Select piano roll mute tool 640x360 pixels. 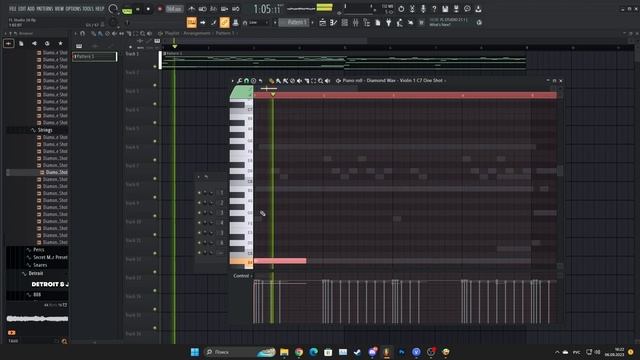[299, 81]
